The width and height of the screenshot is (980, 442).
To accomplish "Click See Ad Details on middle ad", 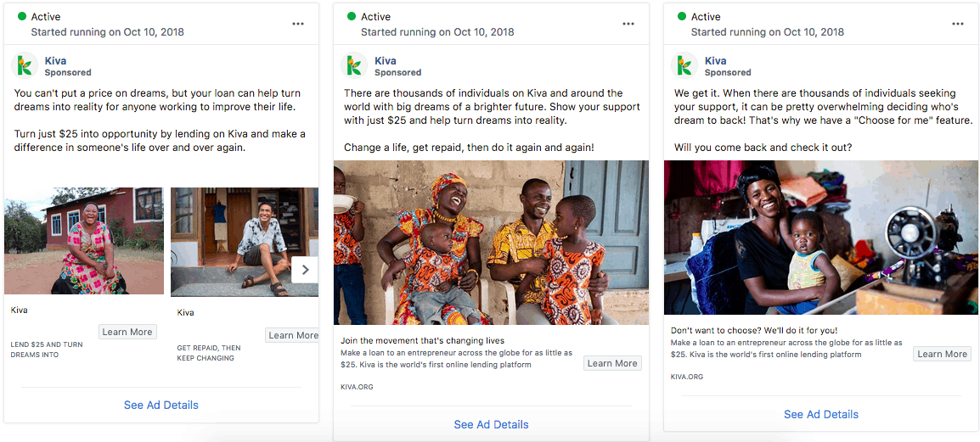I will [x=491, y=424].
